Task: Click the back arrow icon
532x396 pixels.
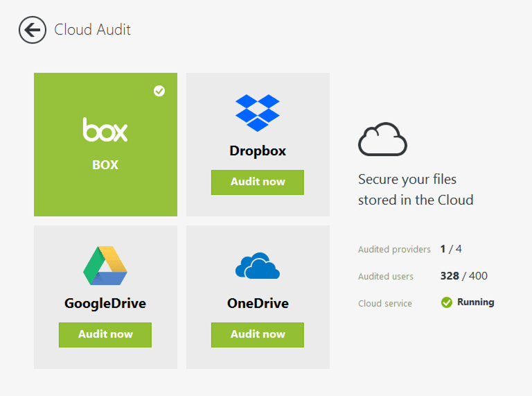Action: [32, 30]
